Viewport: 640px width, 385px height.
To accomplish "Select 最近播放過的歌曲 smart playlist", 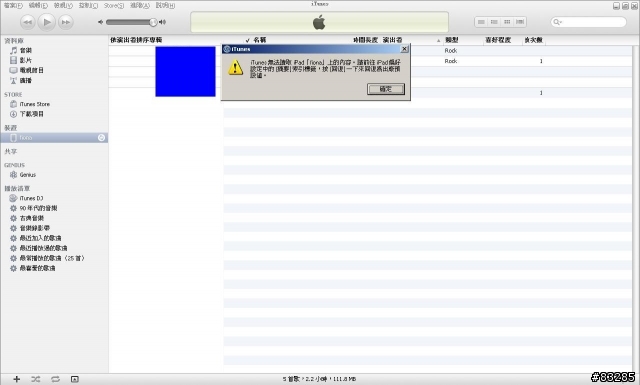I will tap(43, 248).
